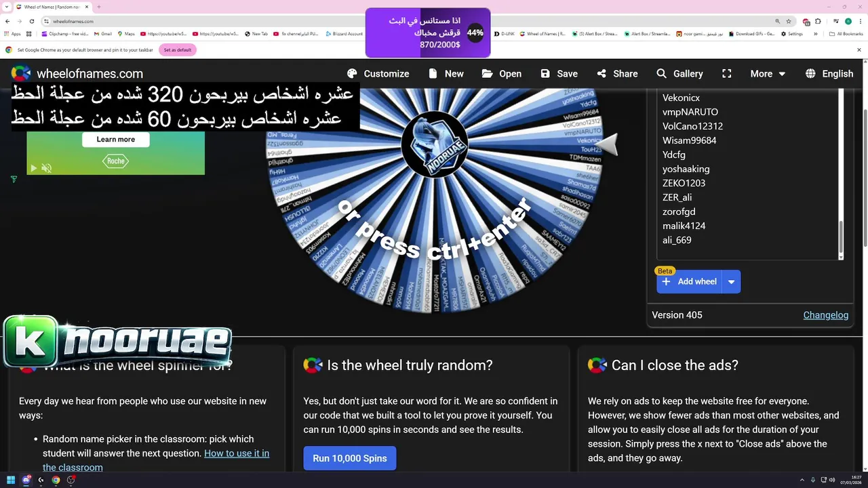868x488 pixels.
Task: Open a new browser tab
Action: coord(99,7)
